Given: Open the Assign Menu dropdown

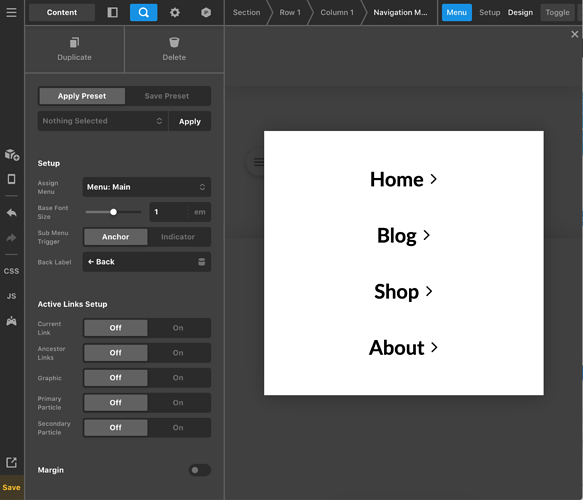Looking at the screenshot, I should [146, 187].
